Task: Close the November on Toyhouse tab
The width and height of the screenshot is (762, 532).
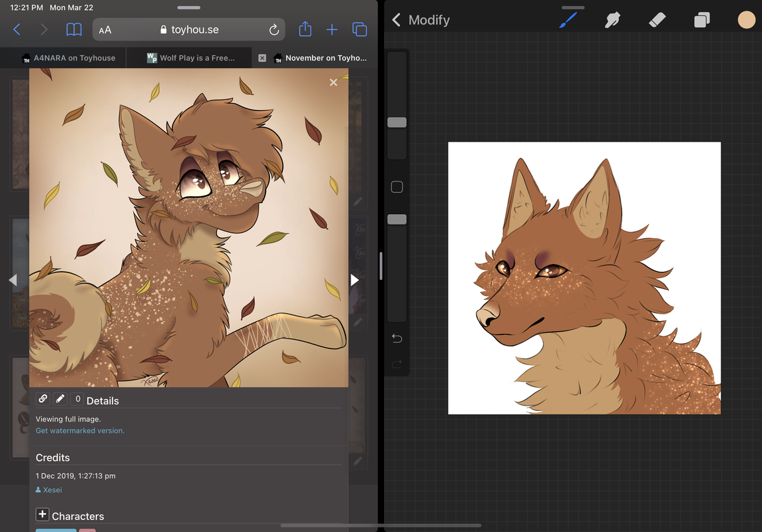Action: [x=262, y=58]
